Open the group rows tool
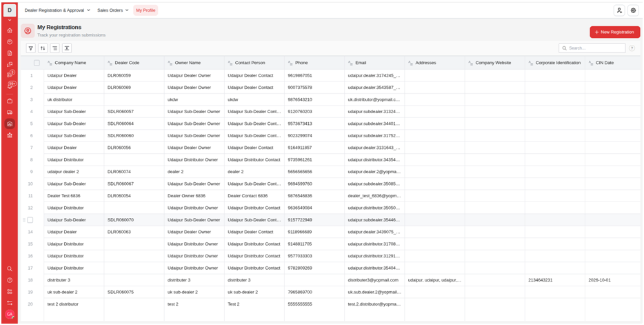Image resolution: width=644 pixels, height=325 pixels. [x=54, y=48]
